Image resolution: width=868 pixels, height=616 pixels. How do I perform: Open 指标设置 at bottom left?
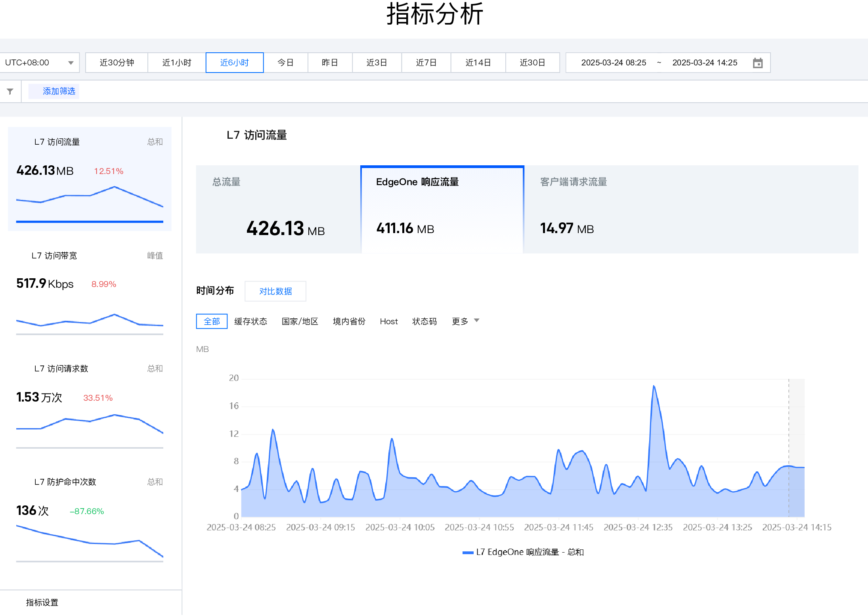tap(41, 603)
